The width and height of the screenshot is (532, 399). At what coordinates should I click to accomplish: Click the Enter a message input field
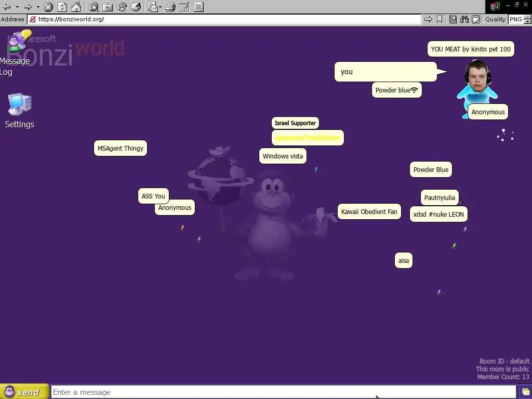point(284,392)
